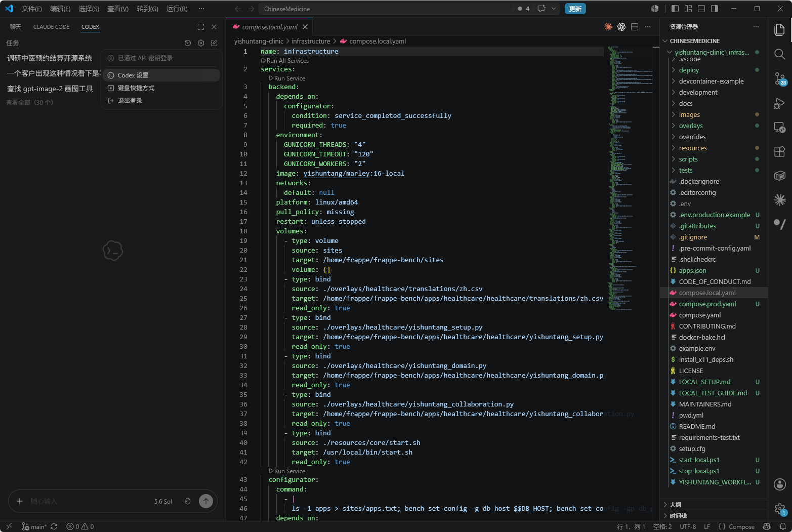This screenshot has width=792, height=532.
Task: Close the Codex side panel
Action: point(214,27)
